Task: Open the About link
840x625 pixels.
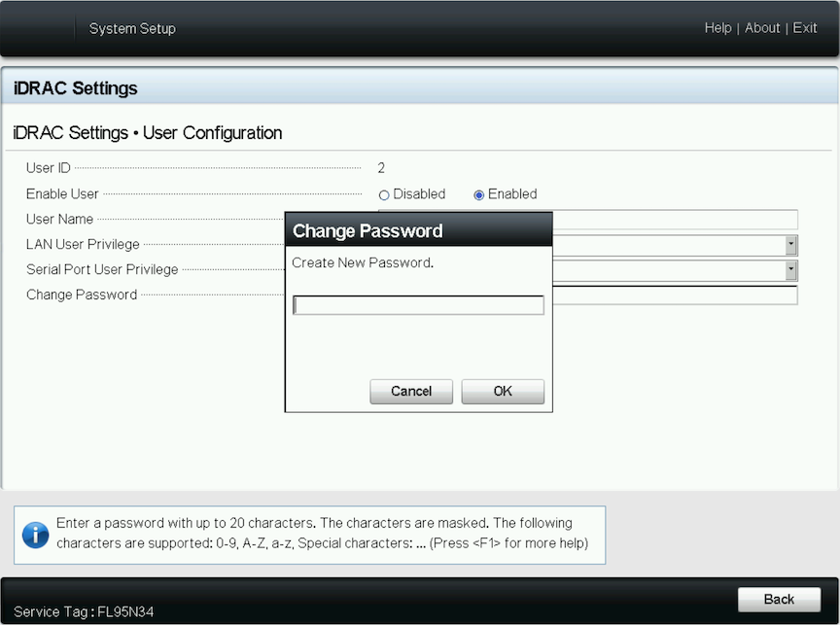Action: tap(762, 28)
